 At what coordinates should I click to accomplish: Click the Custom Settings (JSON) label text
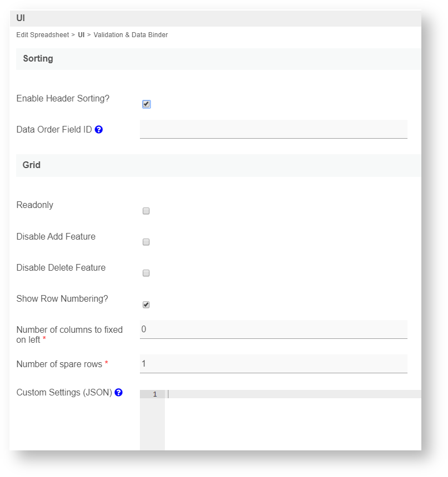click(64, 393)
